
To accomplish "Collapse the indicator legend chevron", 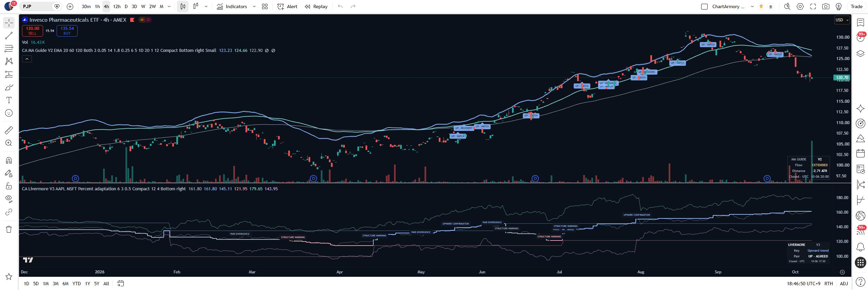I will [27, 59].
